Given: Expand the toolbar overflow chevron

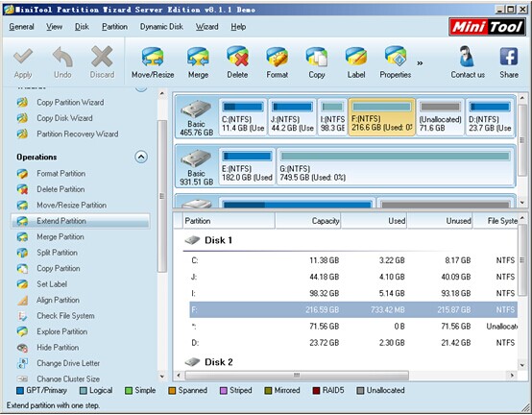Looking at the screenshot, I should point(420,63).
